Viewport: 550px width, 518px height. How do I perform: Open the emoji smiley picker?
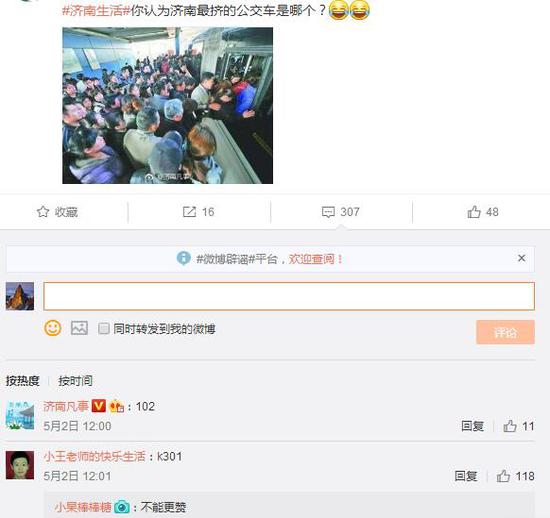[x=53, y=328]
